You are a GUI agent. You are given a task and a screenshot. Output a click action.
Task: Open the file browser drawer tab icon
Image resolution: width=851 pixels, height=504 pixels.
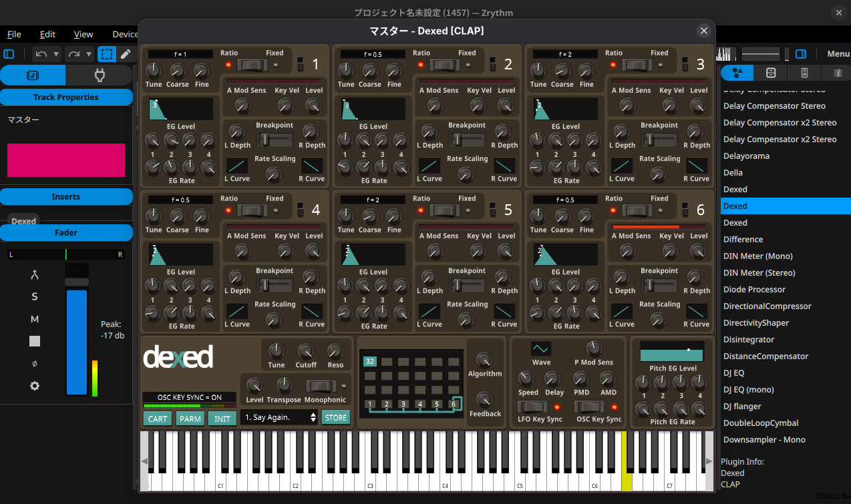[770, 73]
